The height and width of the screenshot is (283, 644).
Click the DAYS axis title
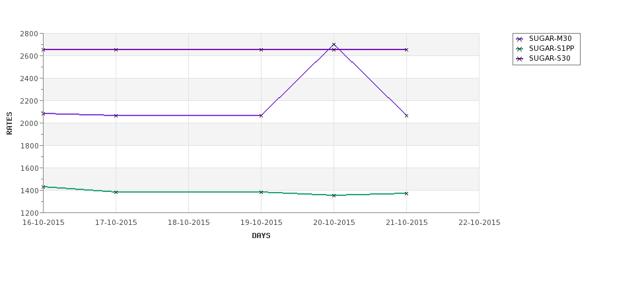pyautogui.click(x=261, y=236)
